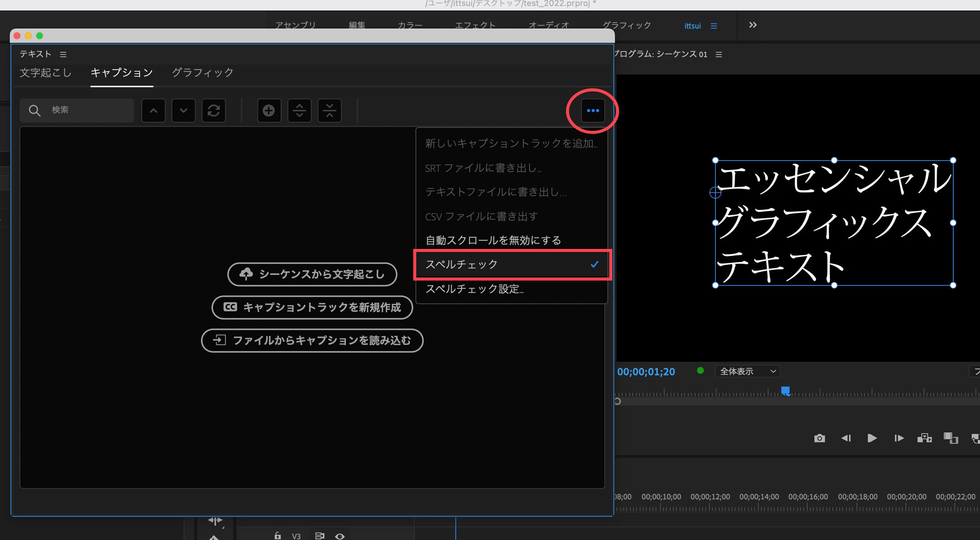Click scrub bar zoom handle circle
This screenshot has height=540, width=980.
(x=618, y=401)
